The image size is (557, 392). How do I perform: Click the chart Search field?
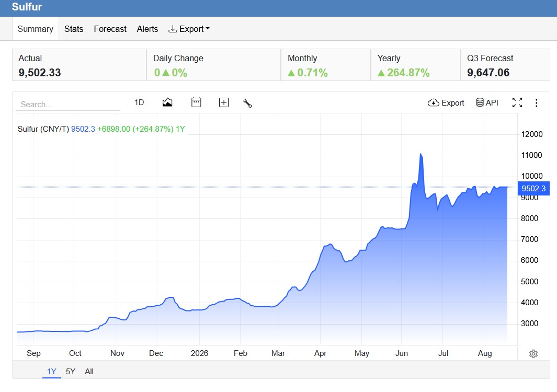68,105
